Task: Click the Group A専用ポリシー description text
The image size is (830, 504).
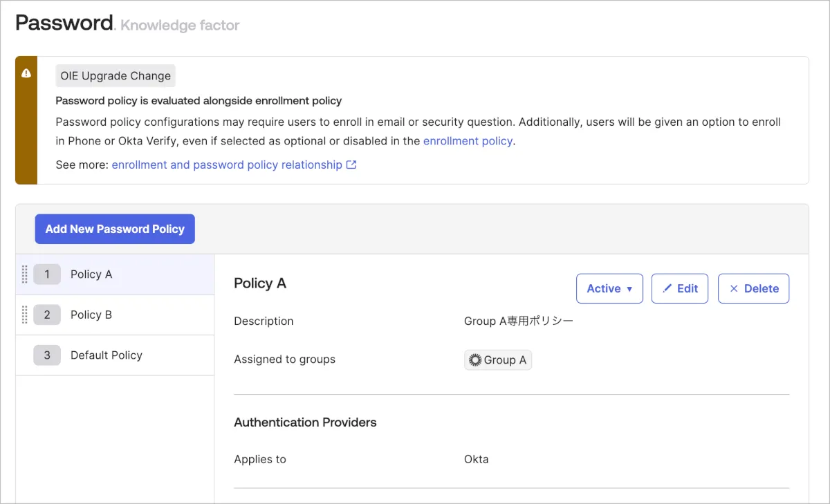Action: (518, 321)
